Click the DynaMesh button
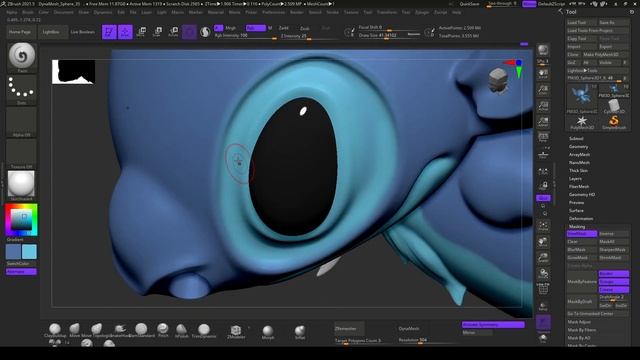This screenshot has width=640, height=360. pyautogui.click(x=409, y=329)
